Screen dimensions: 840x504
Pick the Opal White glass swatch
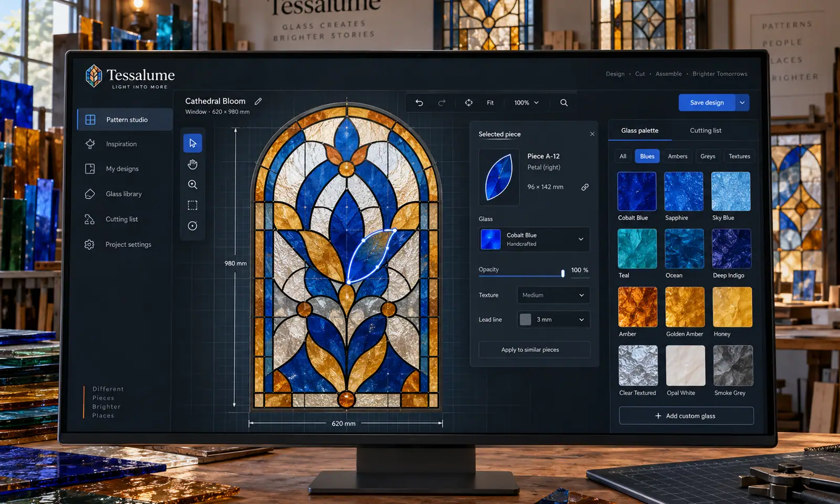coord(686,366)
